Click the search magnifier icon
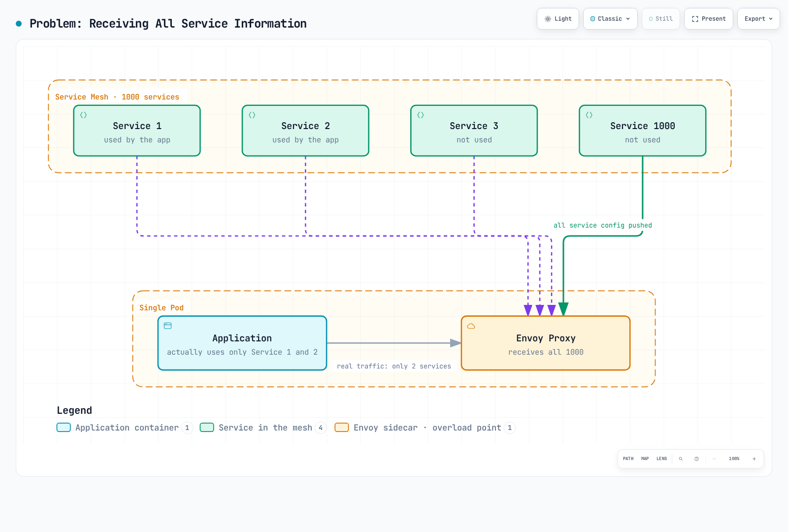 pos(681,459)
